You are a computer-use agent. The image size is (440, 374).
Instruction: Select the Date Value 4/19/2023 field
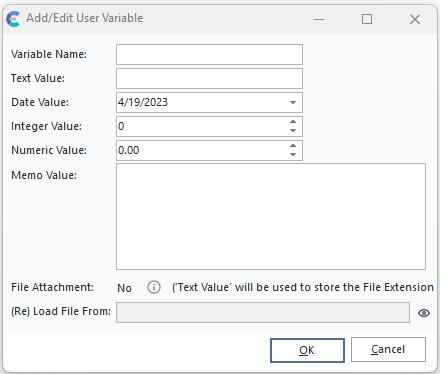coord(209,102)
